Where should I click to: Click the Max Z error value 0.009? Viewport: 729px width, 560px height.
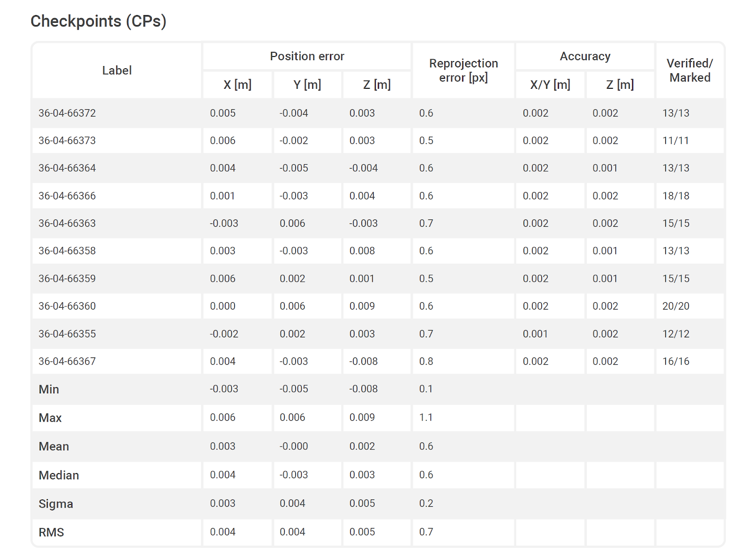[362, 417]
